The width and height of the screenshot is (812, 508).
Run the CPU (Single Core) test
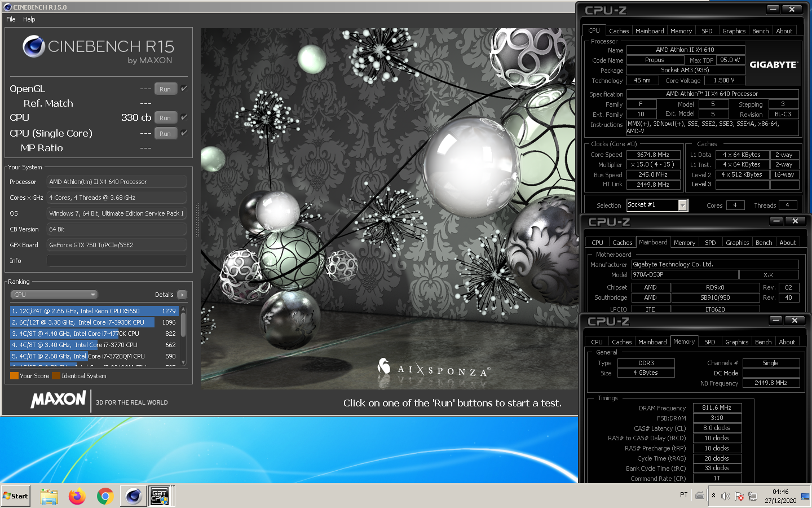165,134
